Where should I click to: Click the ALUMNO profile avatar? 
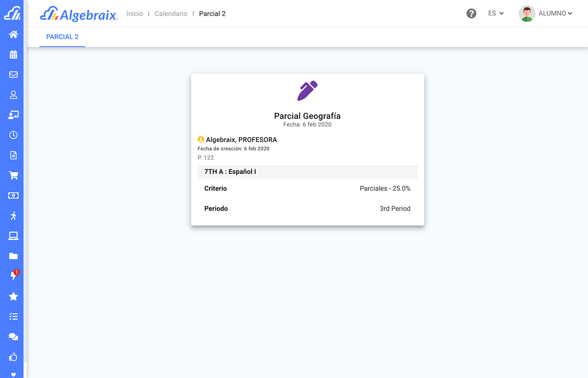coord(527,13)
